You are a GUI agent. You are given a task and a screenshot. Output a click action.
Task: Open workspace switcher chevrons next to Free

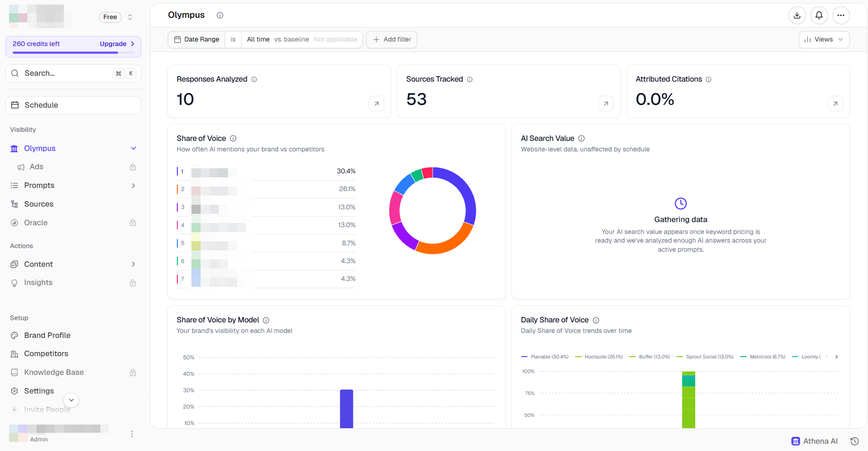click(x=130, y=17)
